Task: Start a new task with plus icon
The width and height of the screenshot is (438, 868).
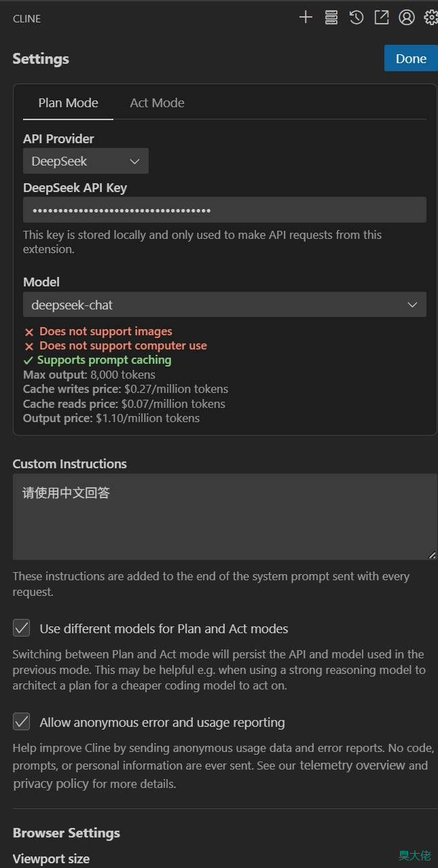Action: point(306,18)
